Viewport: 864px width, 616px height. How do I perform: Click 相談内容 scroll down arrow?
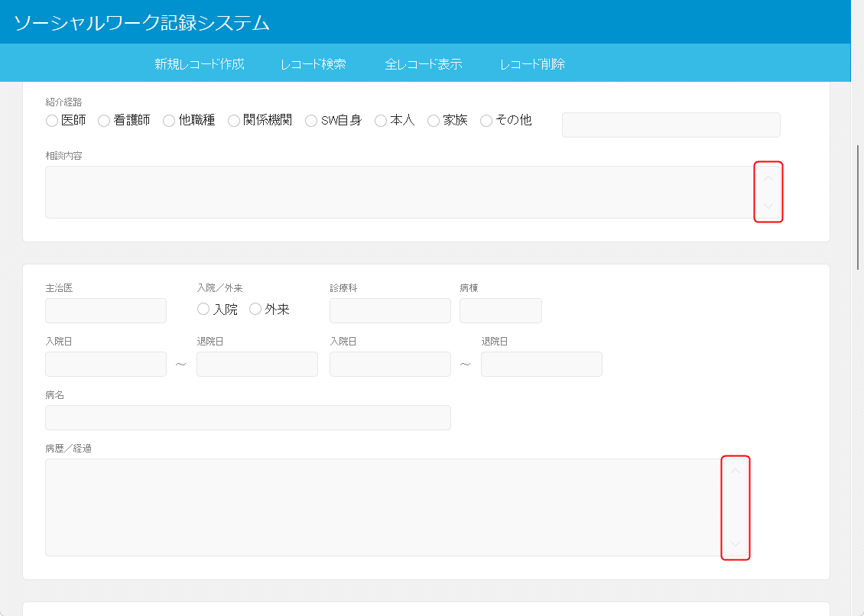(768, 206)
